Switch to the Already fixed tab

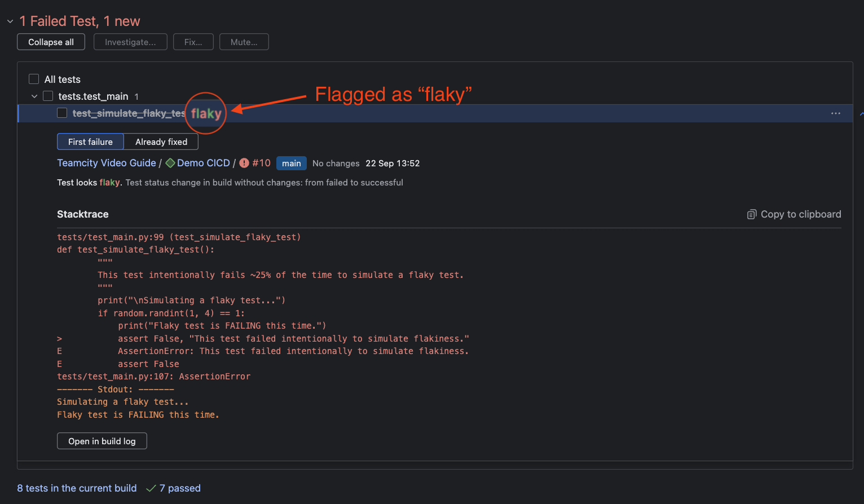tap(161, 142)
